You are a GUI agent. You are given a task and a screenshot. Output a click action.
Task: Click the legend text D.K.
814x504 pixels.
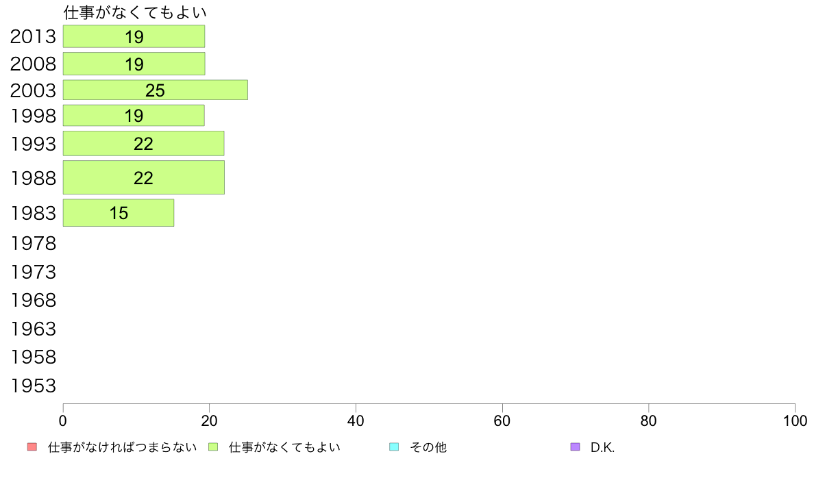pyautogui.click(x=602, y=447)
